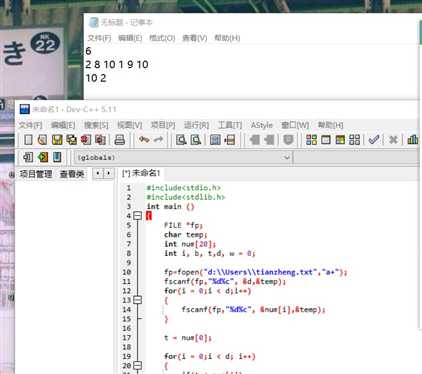This screenshot has height=374, width=422.
Task: Click the Open file icon in Dev-C++ toolbar
Action: (x=42, y=140)
